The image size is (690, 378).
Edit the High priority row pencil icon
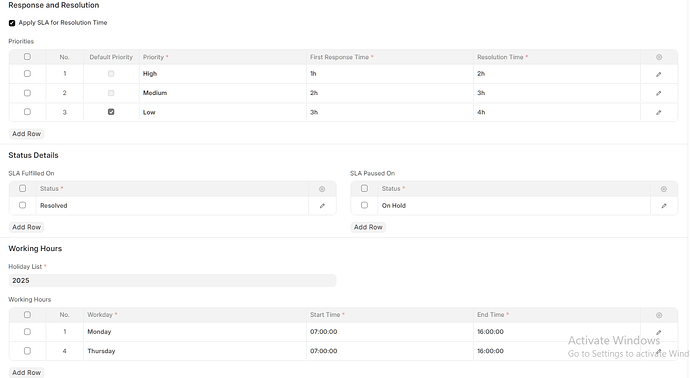(658, 74)
